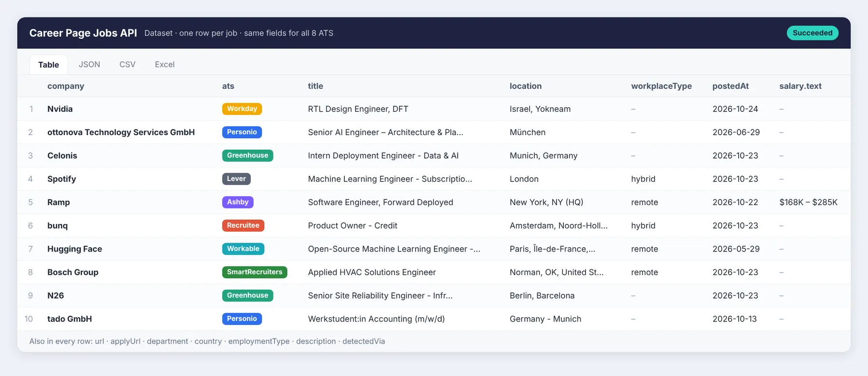Click the RTL Design Engineer, DFT title
868x376 pixels.
click(358, 109)
